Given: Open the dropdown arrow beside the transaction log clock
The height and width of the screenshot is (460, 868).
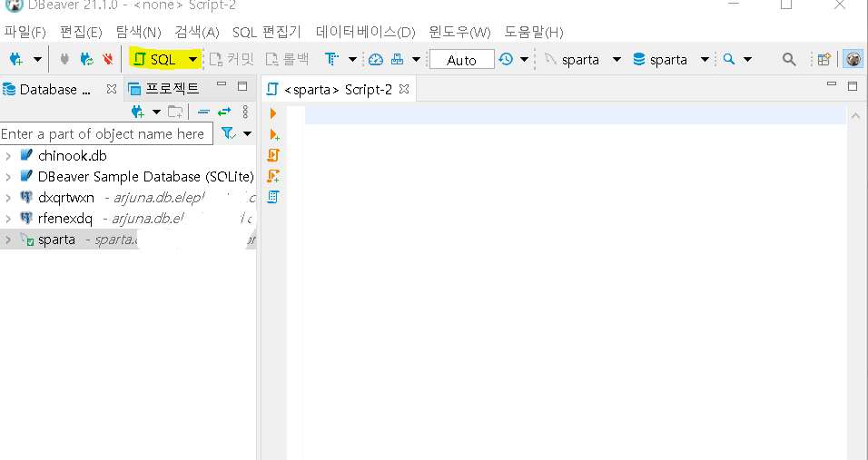Looking at the screenshot, I should tap(524, 59).
